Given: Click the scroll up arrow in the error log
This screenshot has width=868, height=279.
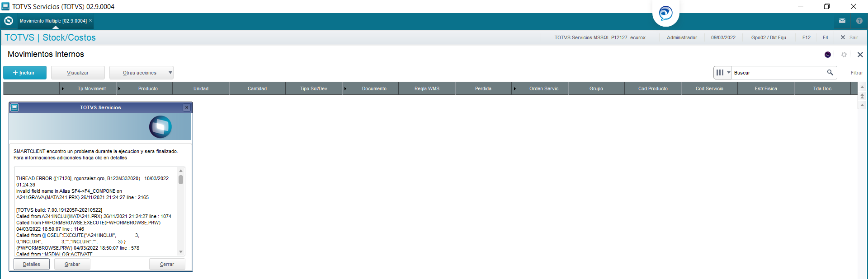Looking at the screenshot, I should tap(181, 171).
